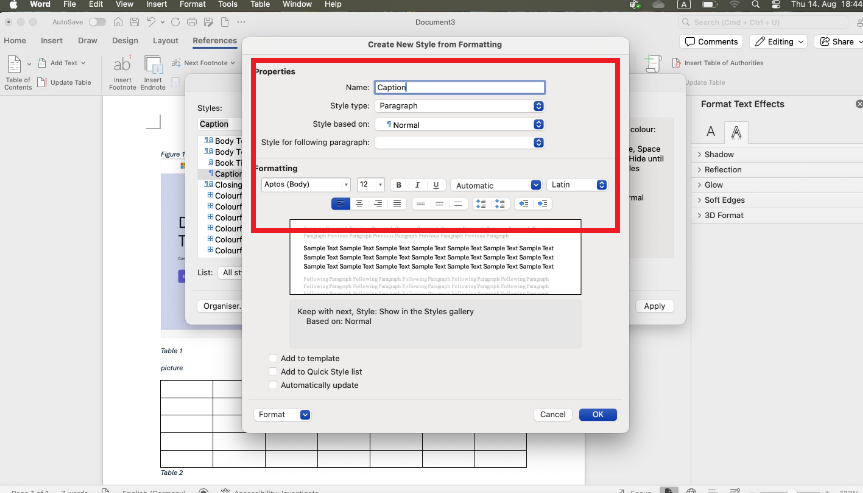Enable Add to Quick Style list checkbox
Image resolution: width=863 pixels, height=493 pixels.
(272, 372)
